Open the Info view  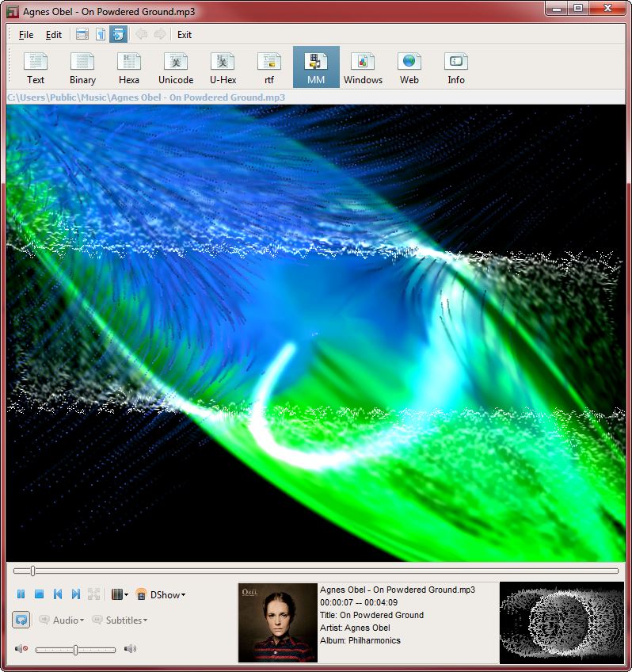point(456,67)
